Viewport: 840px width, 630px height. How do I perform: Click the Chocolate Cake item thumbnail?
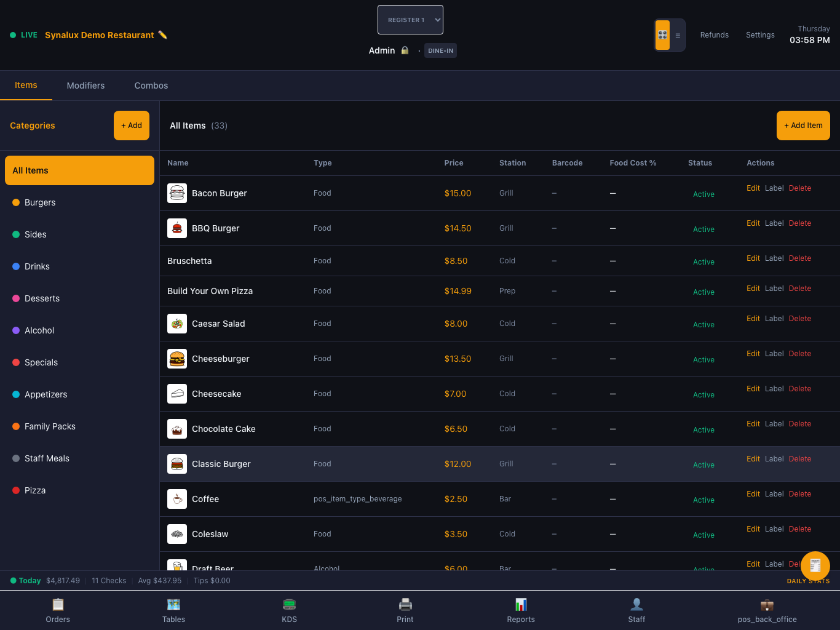pyautogui.click(x=177, y=429)
